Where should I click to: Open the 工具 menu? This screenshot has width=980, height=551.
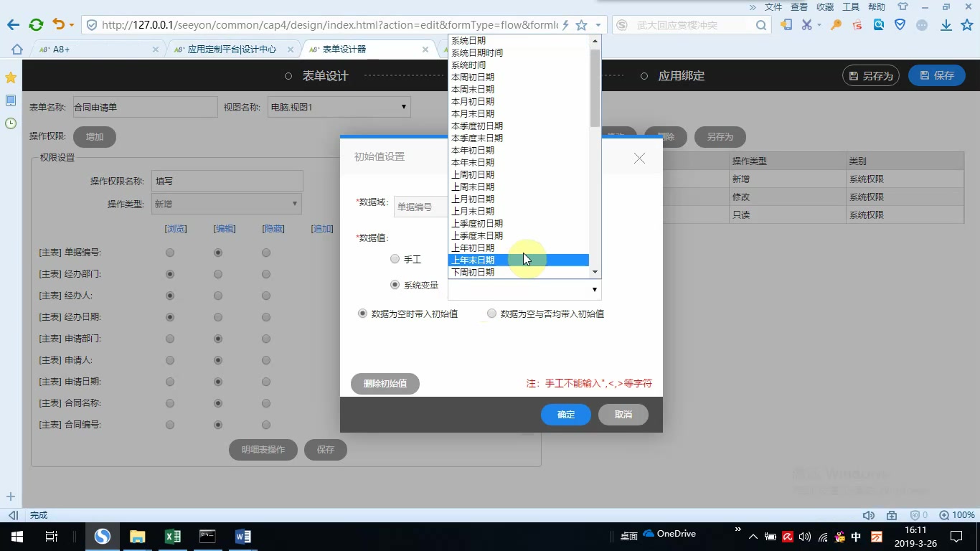851,6
